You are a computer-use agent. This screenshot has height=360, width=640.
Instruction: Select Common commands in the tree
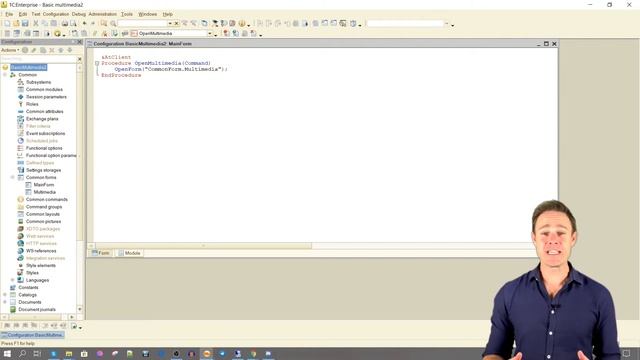tap(47, 200)
